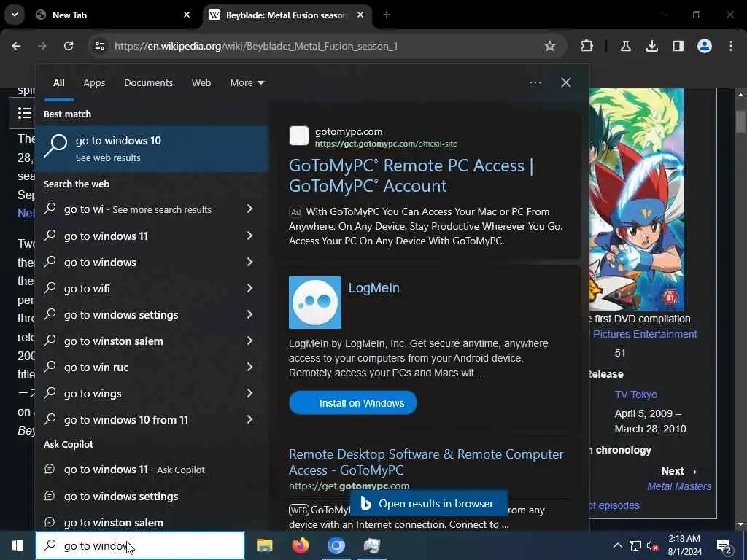Open GoToMyPC Remote PC Access headline
The height and width of the screenshot is (560, 747).
tap(411, 176)
